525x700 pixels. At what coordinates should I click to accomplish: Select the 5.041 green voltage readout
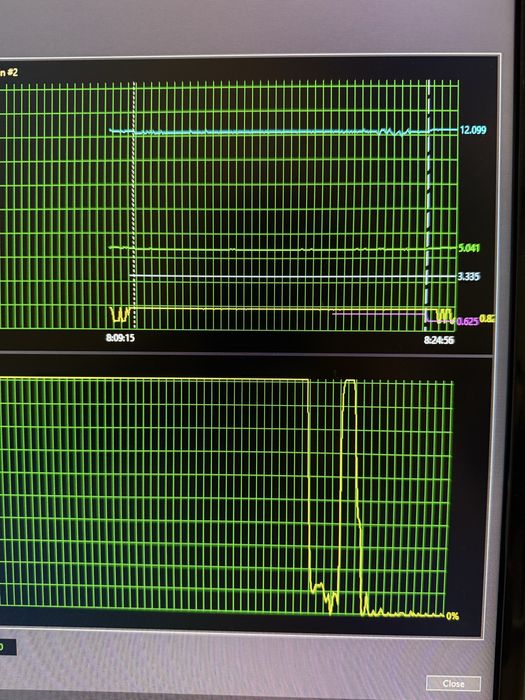469,248
